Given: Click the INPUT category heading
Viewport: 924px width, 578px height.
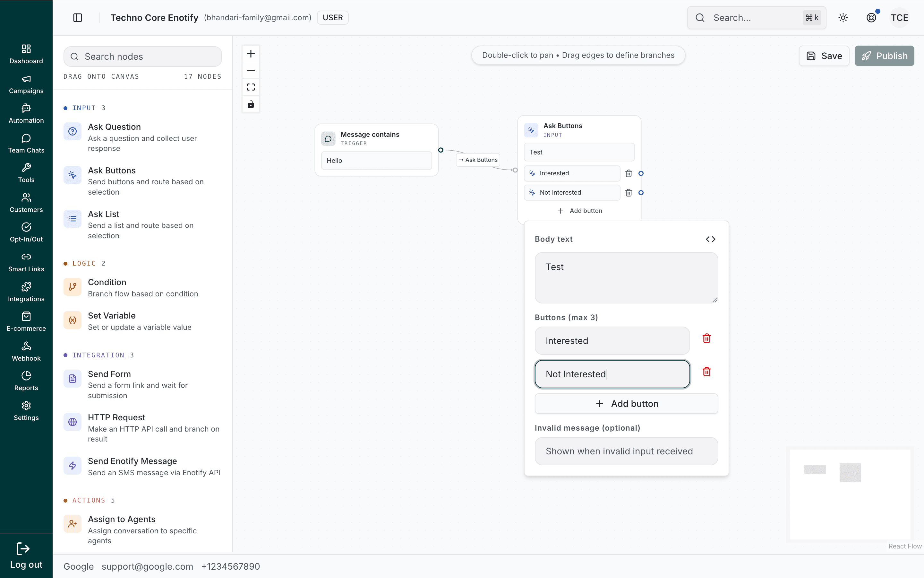Looking at the screenshot, I should coord(84,108).
